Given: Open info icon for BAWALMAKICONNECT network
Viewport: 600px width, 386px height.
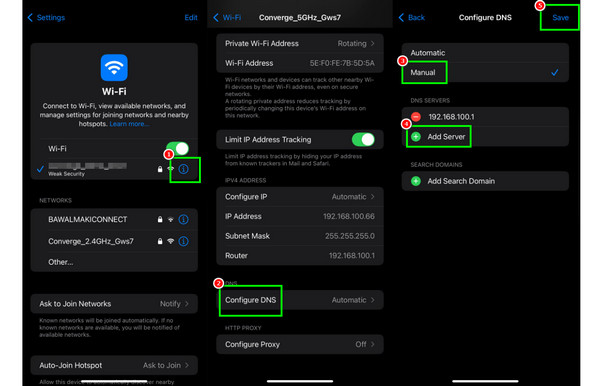Looking at the screenshot, I should (184, 220).
